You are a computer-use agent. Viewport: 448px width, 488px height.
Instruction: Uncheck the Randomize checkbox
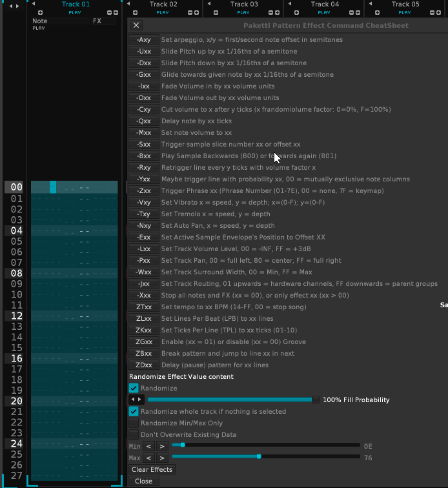(x=134, y=388)
